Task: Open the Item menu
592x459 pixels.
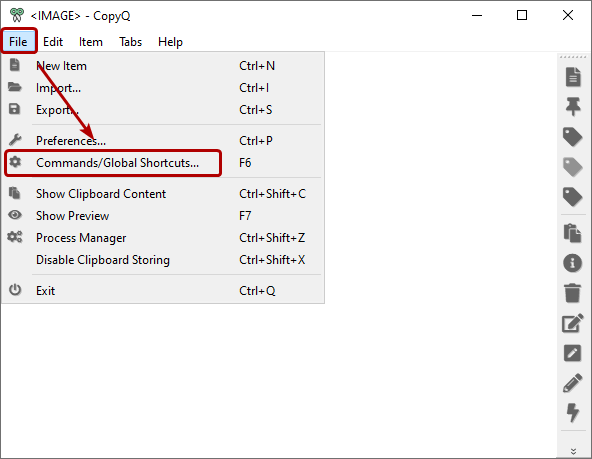Action: coord(91,42)
